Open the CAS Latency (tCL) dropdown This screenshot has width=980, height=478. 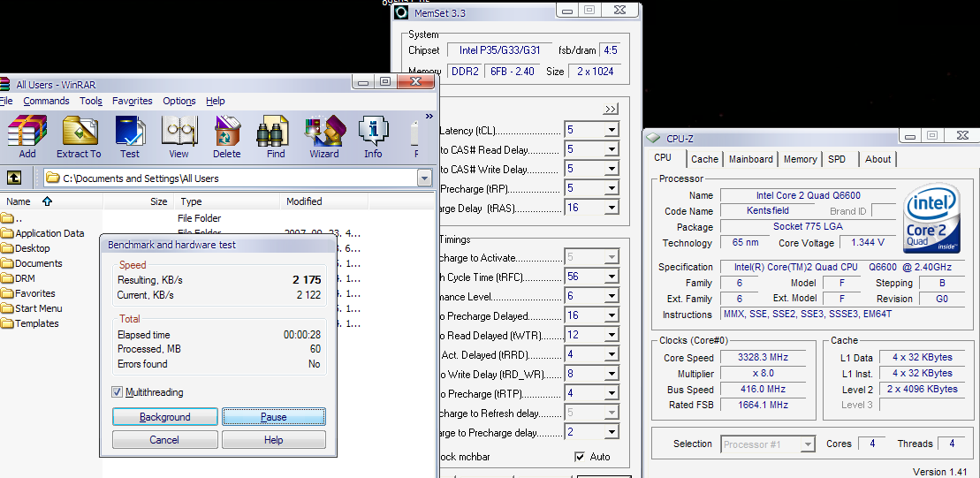(x=611, y=131)
